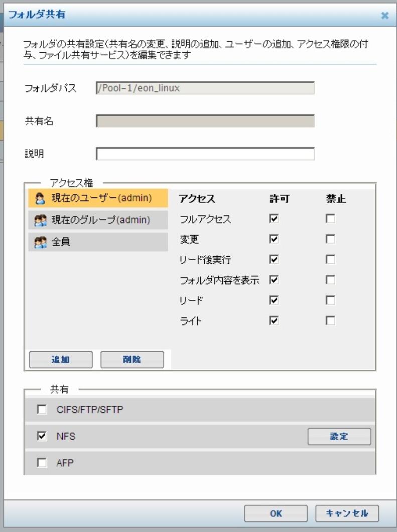The width and height of the screenshot is (397, 532).
Task: Confirm with the OK button
Action: (x=276, y=513)
